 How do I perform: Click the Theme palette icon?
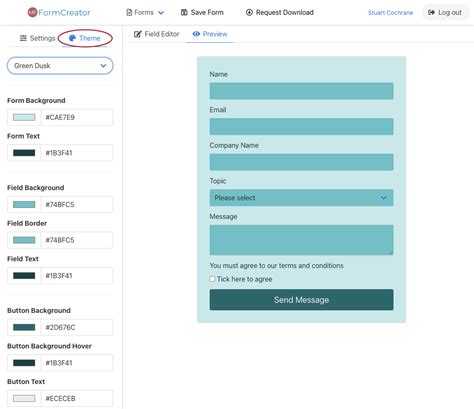(x=72, y=38)
